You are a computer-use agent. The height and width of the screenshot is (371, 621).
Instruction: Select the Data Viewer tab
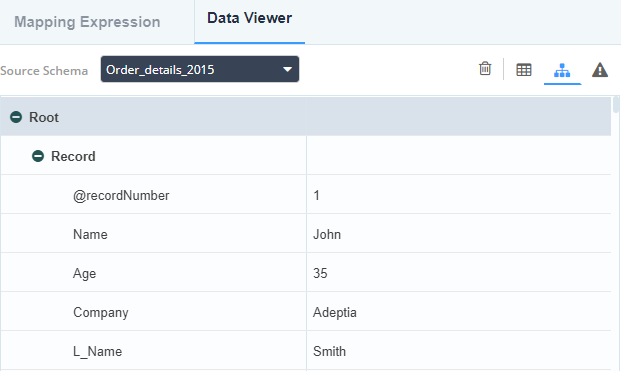(x=250, y=18)
